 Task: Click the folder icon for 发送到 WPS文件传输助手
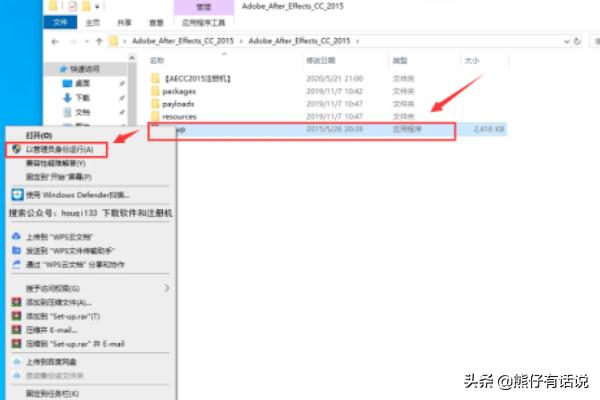[x=16, y=250]
